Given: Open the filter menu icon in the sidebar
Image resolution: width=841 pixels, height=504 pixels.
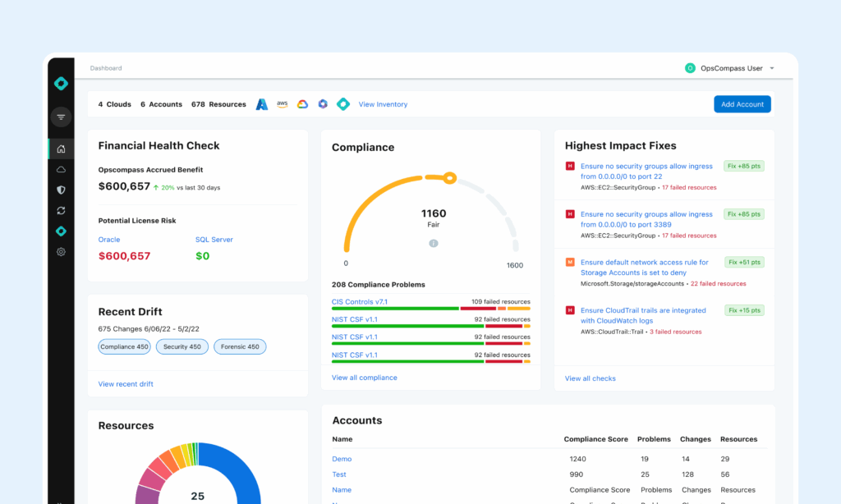Looking at the screenshot, I should [x=61, y=117].
